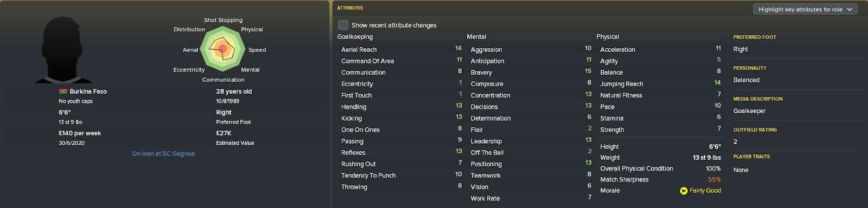Click the Fairly Good morale text

pos(705,191)
